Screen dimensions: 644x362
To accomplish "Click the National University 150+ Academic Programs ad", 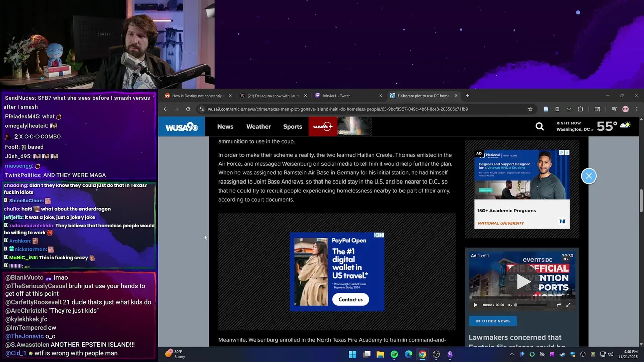I will pyautogui.click(x=522, y=189).
